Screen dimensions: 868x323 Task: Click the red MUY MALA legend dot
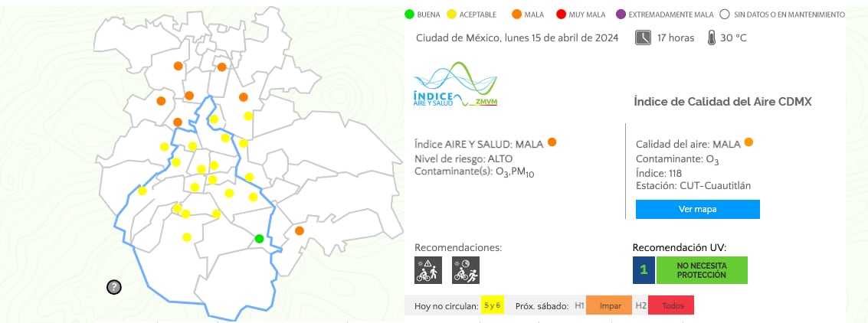[x=561, y=14]
